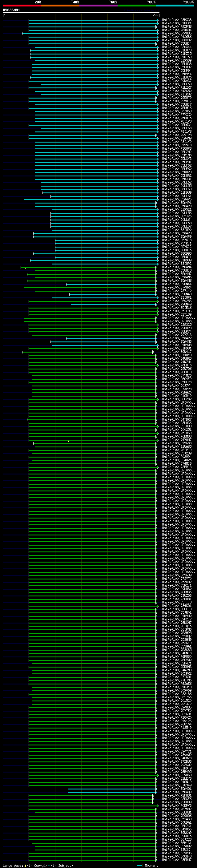Select hit label UniRef100_C5K634
This screenshot has width=197, height=868.
click(x=176, y=125)
